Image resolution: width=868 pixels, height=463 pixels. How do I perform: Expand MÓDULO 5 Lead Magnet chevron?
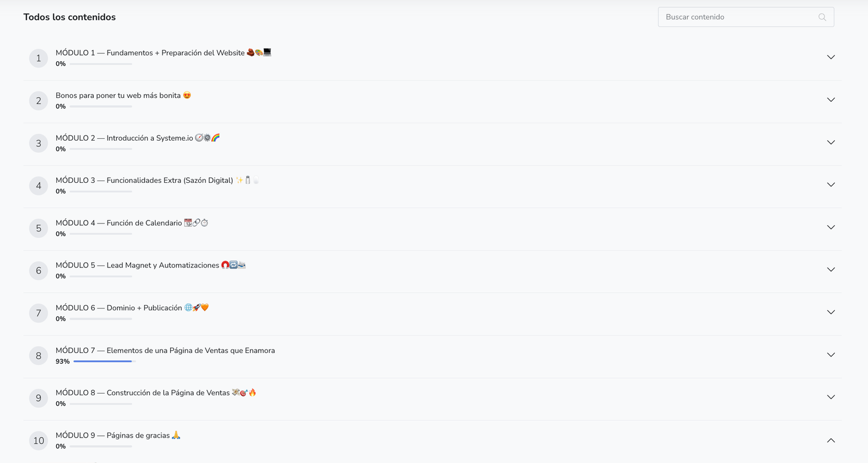(831, 270)
